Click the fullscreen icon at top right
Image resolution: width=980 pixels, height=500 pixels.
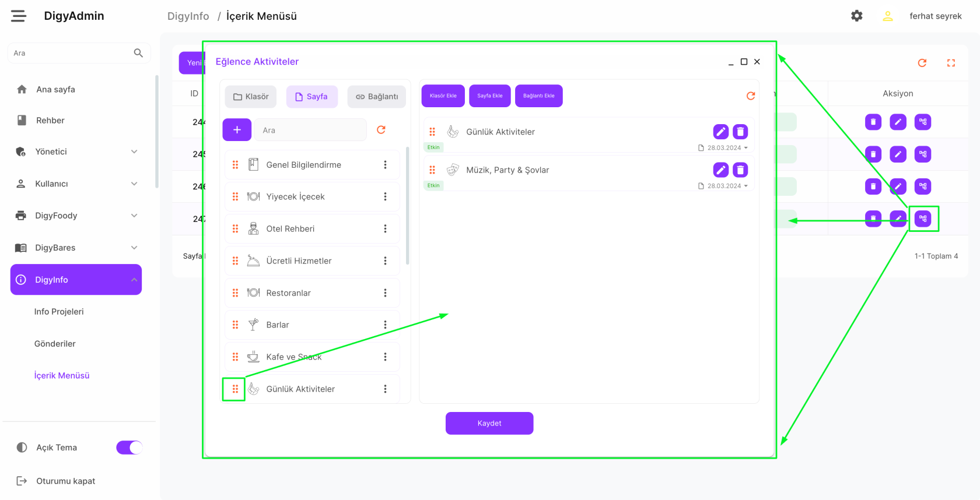951,63
